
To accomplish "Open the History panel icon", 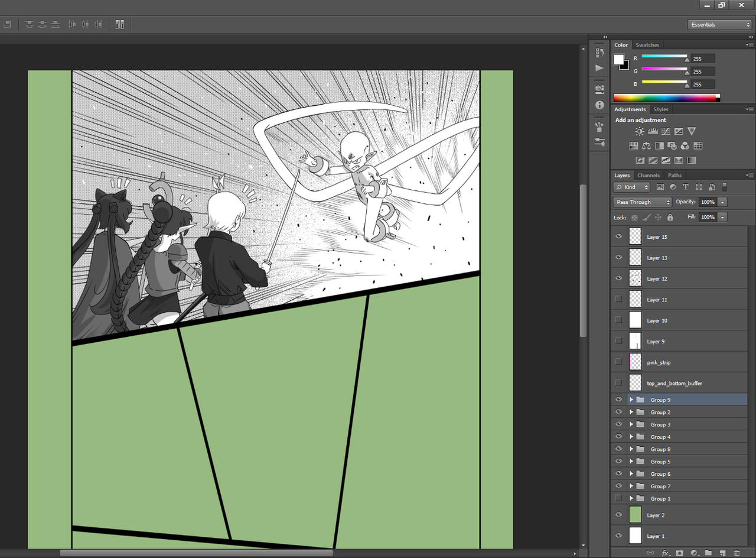I will (x=599, y=53).
